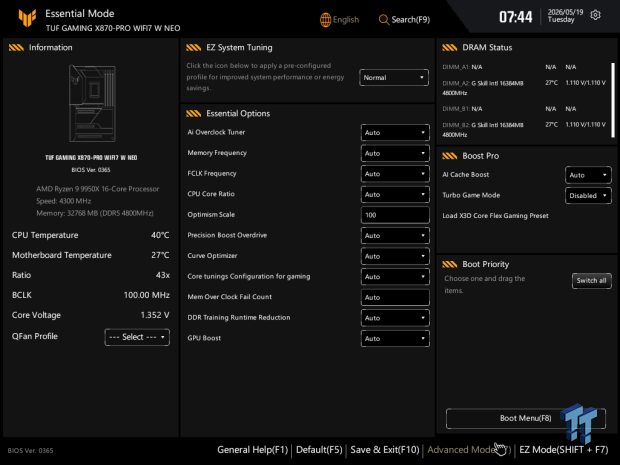This screenshot has height=465, width=620.
Task: Open the Boot Menu(F8) button
Action: 525,418
